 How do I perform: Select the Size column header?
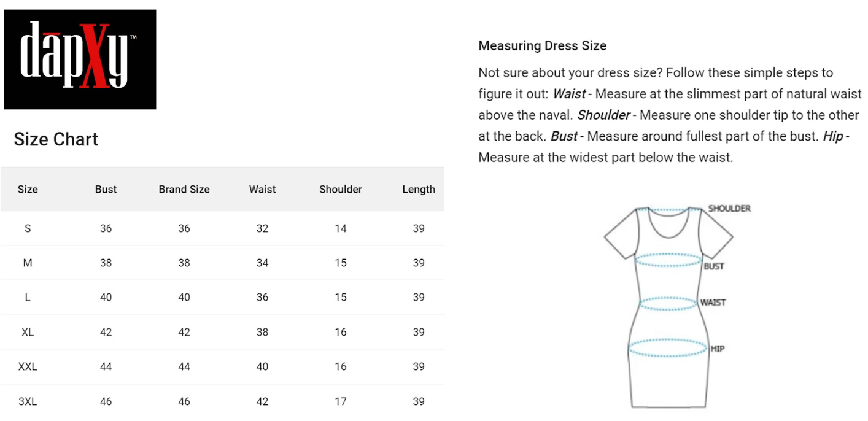point(28,190)
